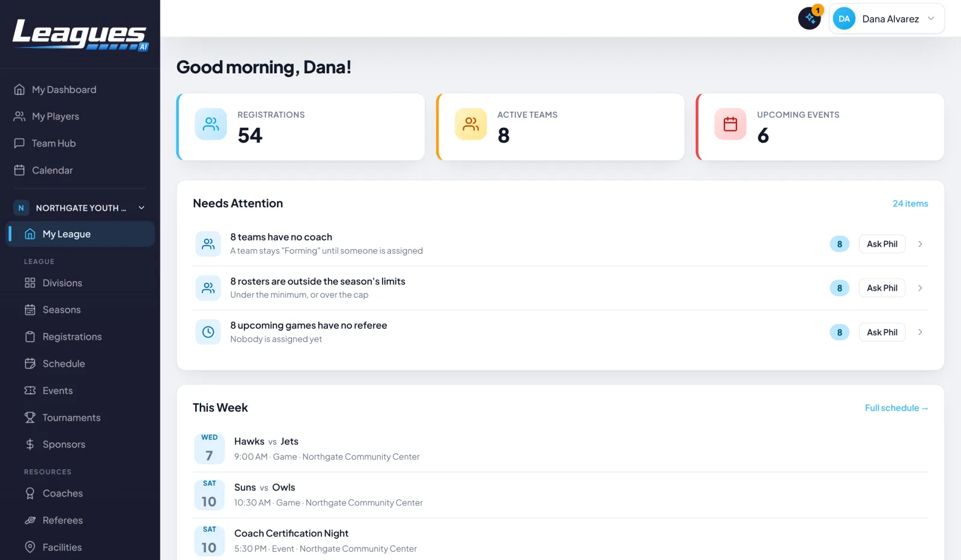Open Coach Certification Night event
The width and height of the screenshot is (961, 560).
point(560,541)
